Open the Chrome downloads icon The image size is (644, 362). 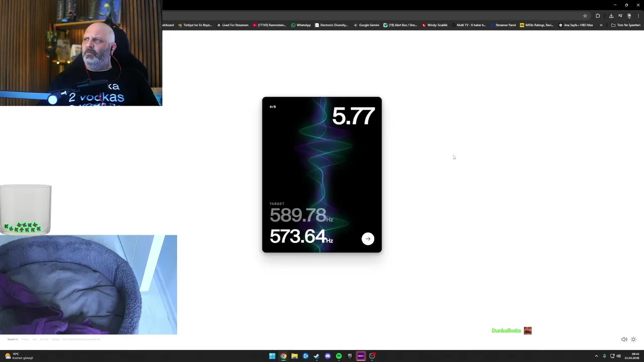pyautogui.click(x=611, y=16)
